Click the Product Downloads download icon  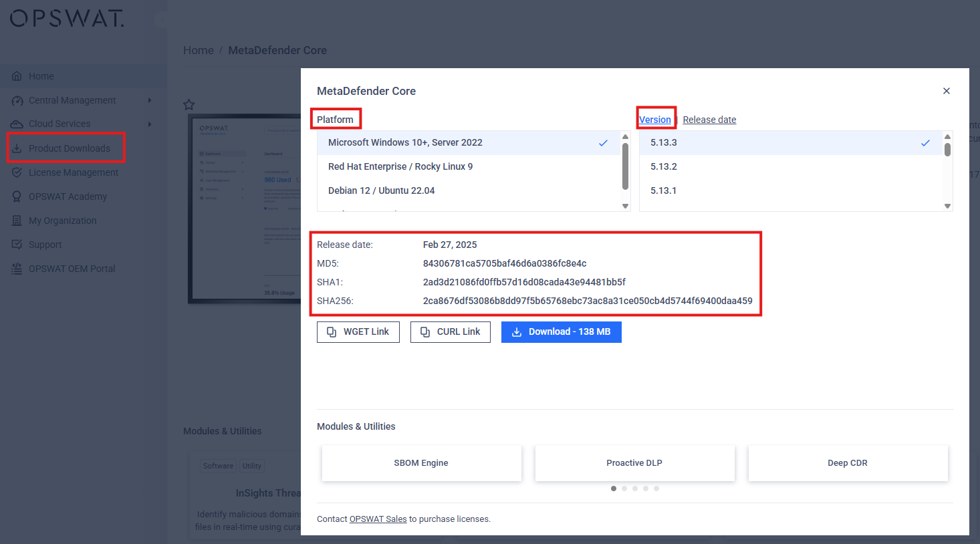tap(17, 148)
